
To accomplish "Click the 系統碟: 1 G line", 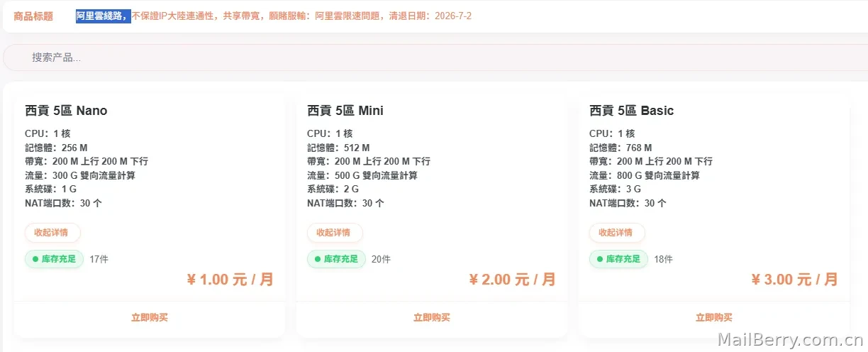I will (x=50, y=189).
